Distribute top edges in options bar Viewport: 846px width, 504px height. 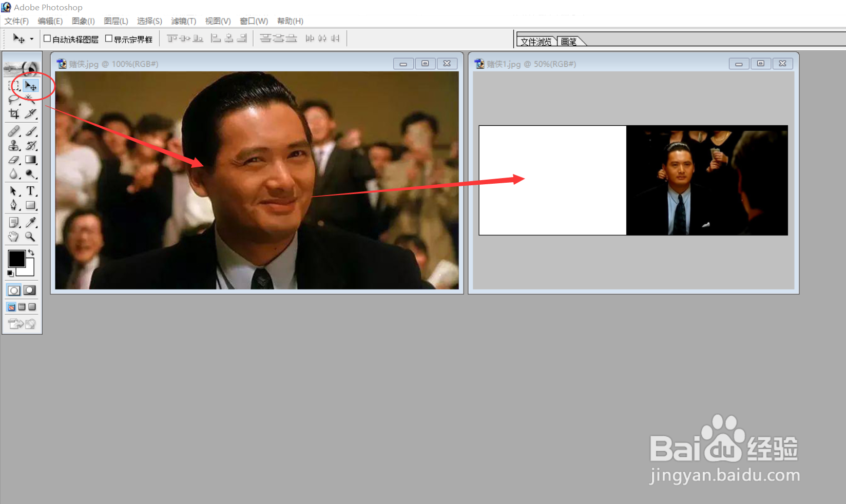[x=265, y=38]
